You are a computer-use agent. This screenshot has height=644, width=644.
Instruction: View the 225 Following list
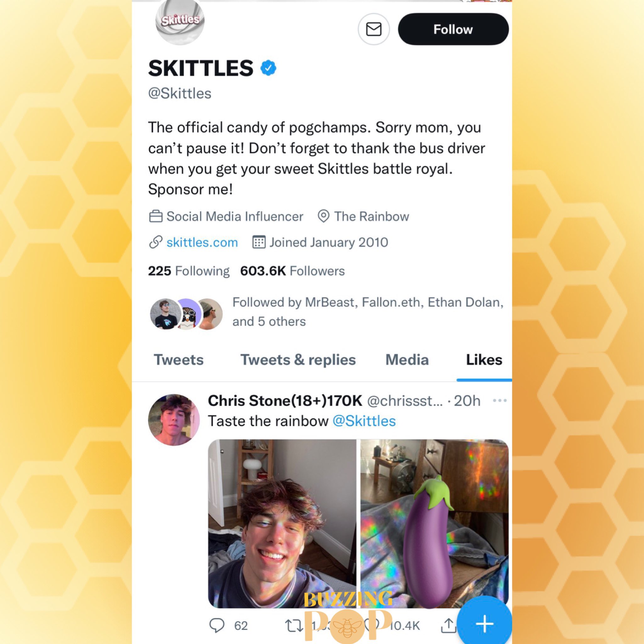point(189,271)
